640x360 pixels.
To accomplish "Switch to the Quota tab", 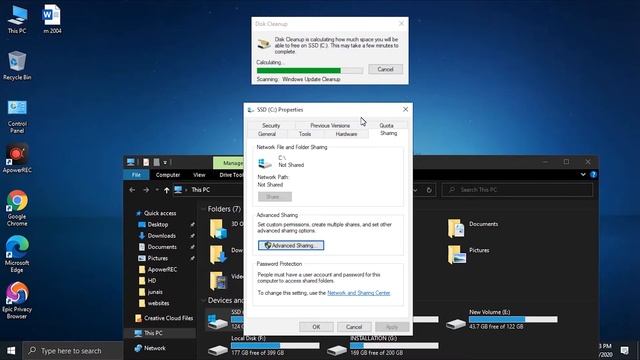I will [x=387, y=125].
